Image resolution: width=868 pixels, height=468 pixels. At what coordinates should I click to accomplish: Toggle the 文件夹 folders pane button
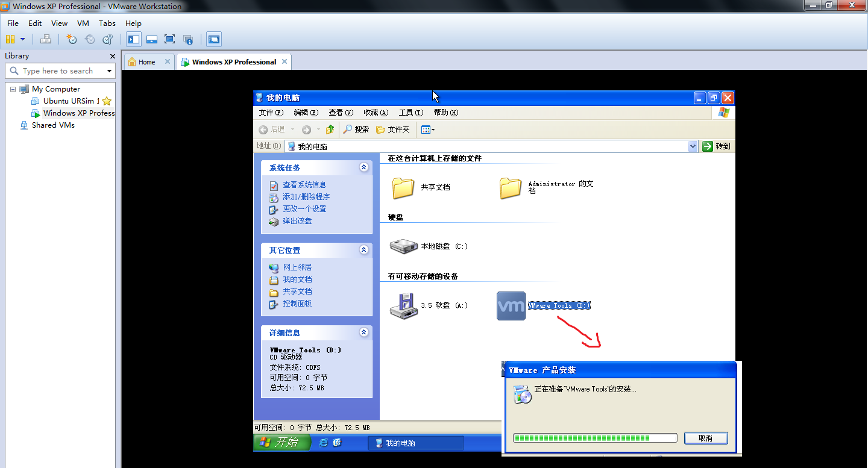(x=392, y=129)
